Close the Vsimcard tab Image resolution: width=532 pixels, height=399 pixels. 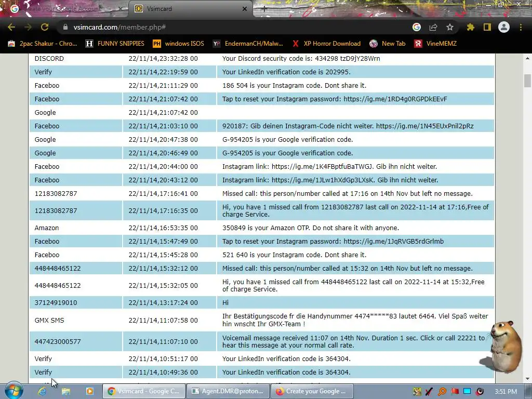245,9
